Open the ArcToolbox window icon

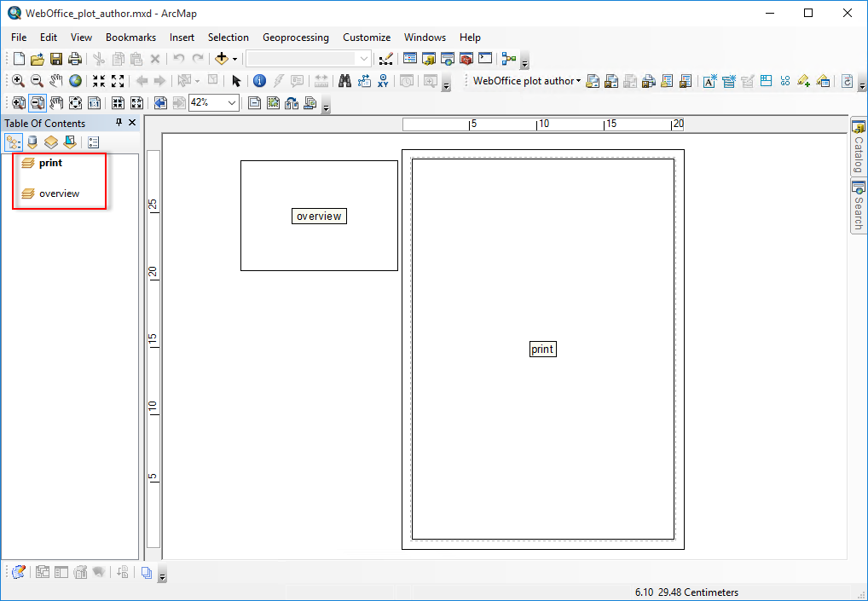(x=466, y=59)
